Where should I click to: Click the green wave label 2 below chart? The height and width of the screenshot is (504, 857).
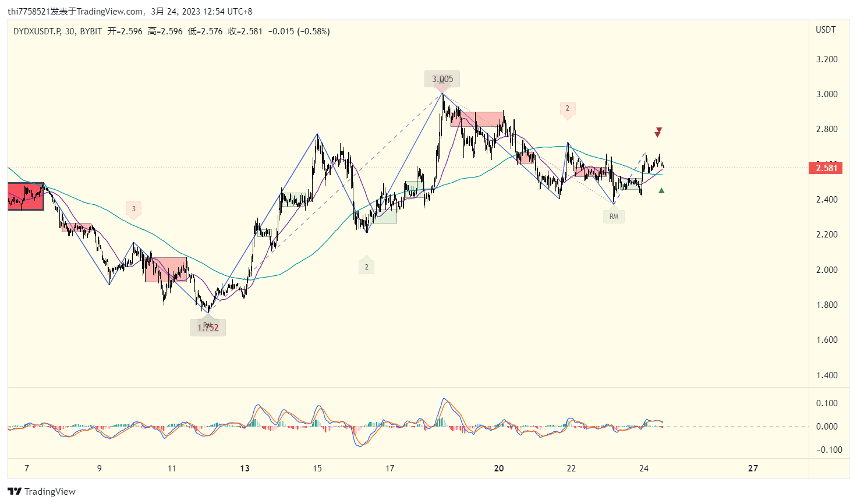click(x=366, y=266)
